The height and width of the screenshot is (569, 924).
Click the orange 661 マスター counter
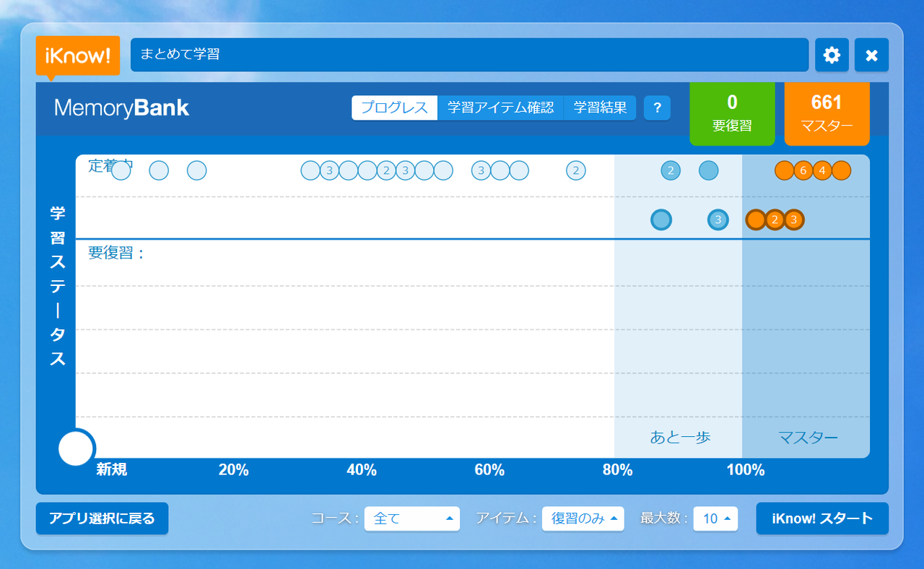coord(827,113)
